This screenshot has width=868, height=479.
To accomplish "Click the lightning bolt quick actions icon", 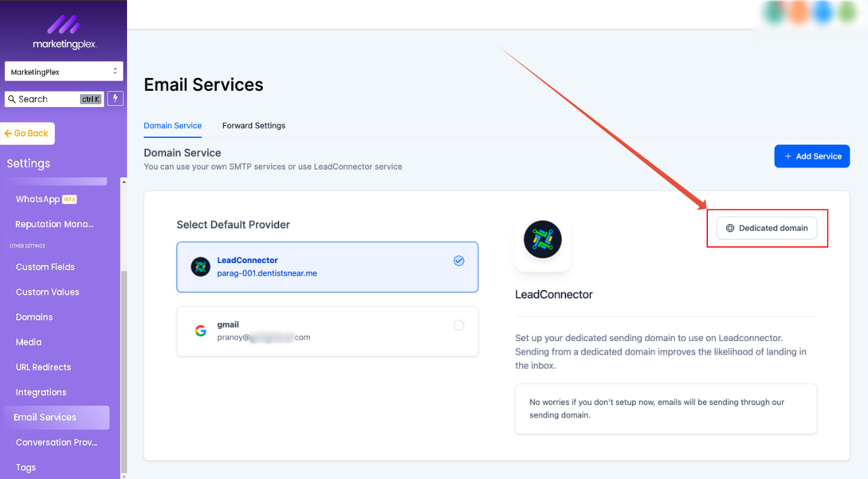I will point(116,99).
